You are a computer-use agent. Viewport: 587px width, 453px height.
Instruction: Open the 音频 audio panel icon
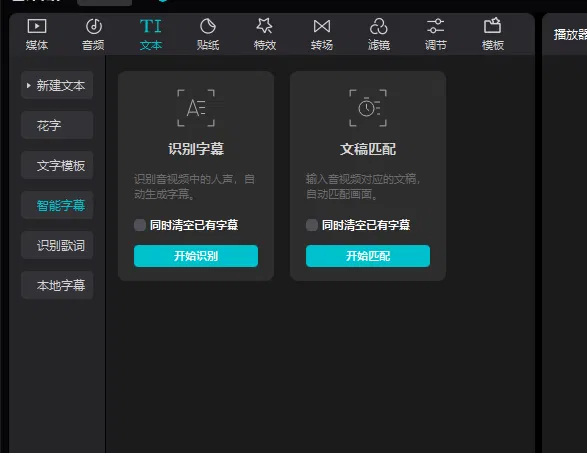94,26
